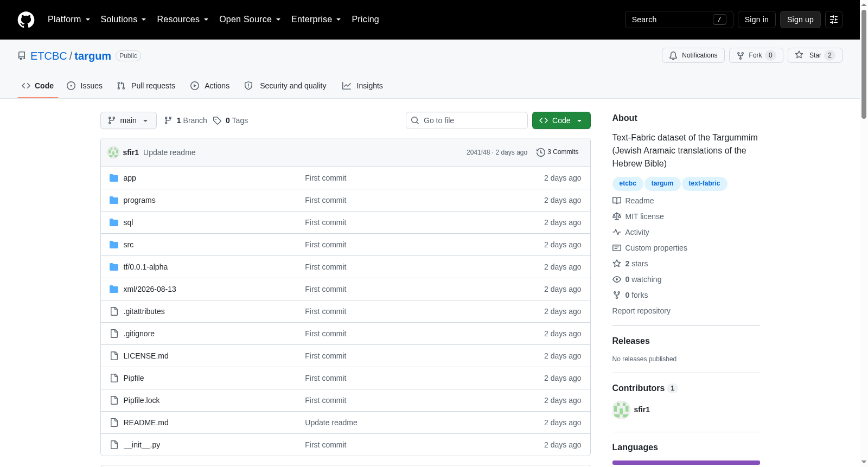The height and width of the screenshot is (467, 868).
Task: Click the Sign in button
Action: 757,20
